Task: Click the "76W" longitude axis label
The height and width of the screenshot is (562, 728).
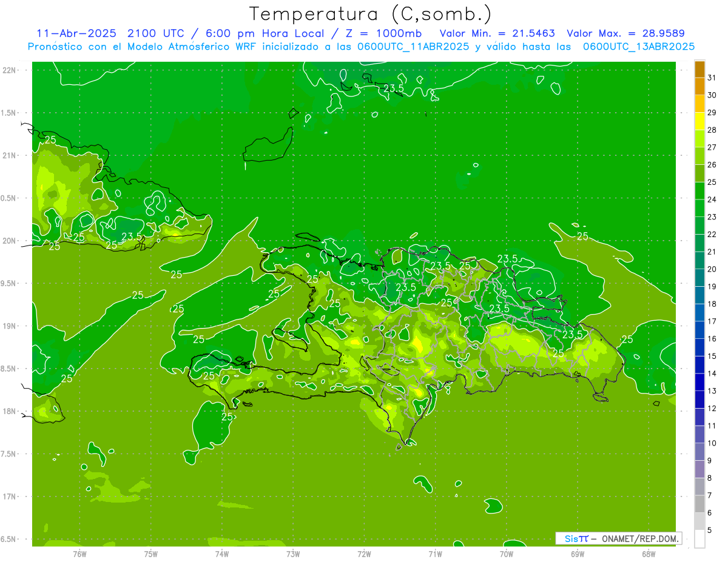Action: [79, 554]
